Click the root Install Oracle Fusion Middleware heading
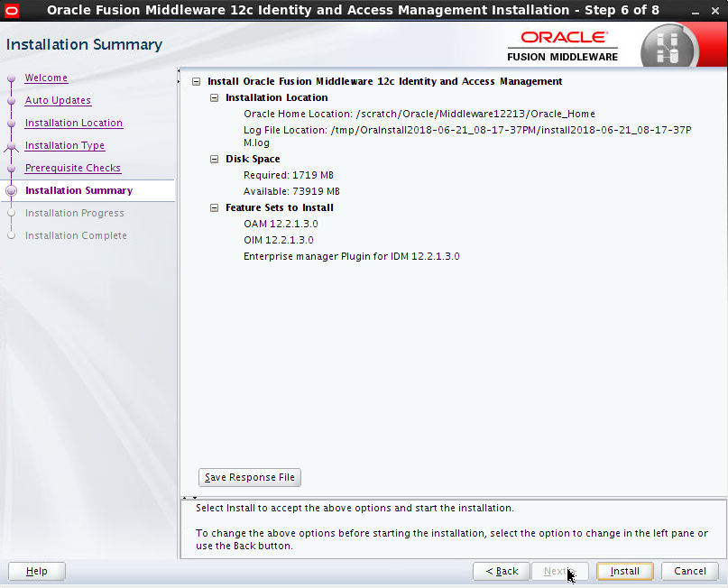Screen dimensions: 728x588 point(385,82)
